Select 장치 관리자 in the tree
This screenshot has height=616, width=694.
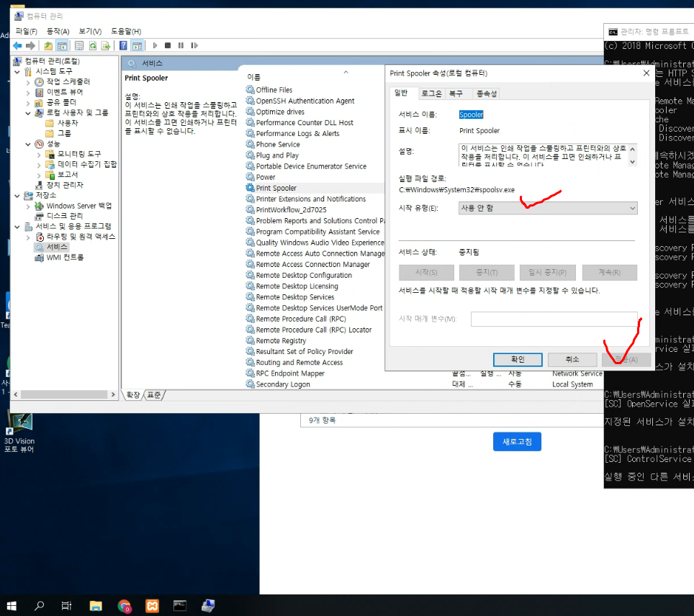[65, 185]
